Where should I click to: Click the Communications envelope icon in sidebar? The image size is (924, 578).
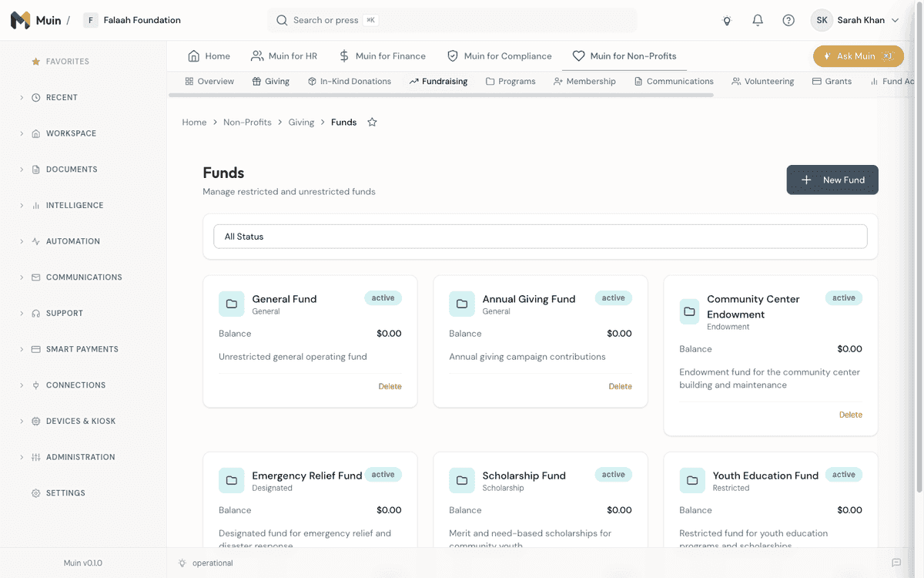[35, 277]
